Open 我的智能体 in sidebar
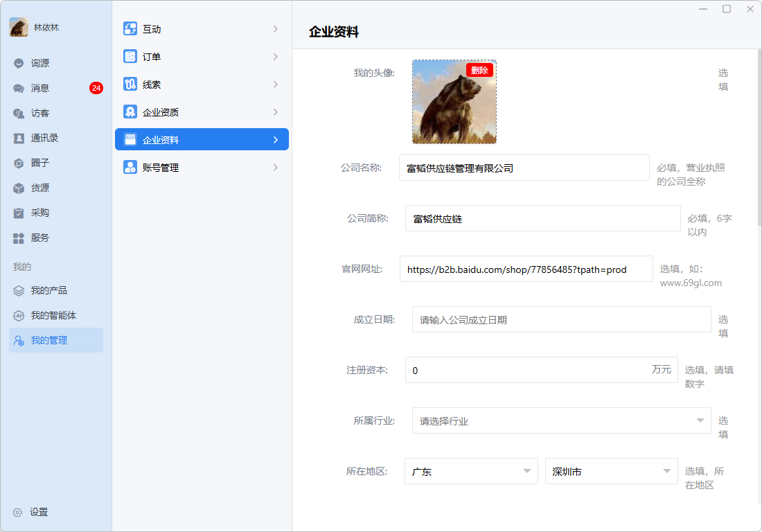The height and width of the screenshot is (532, 762). tap(56, 315)
